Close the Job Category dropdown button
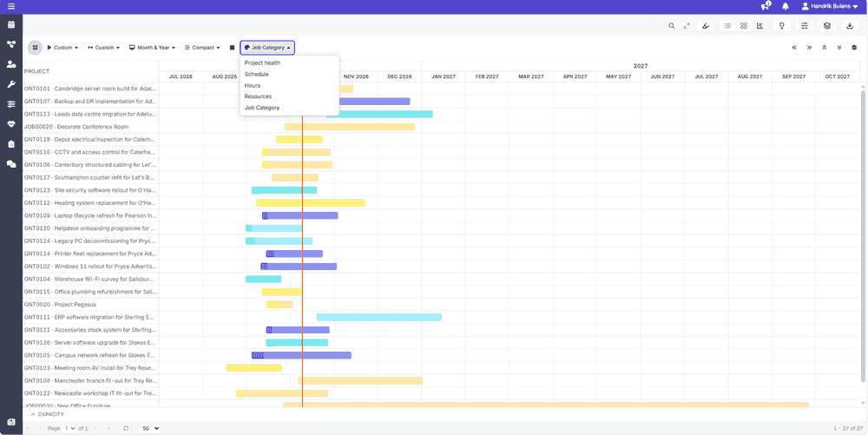This screenshot has height=435, width=868. click(x=267, y=48)
